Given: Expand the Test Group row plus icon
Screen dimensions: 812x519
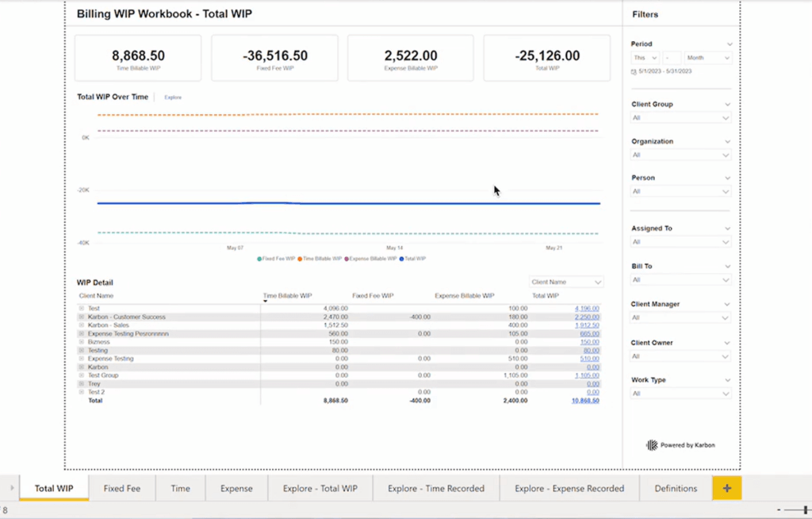Looking at the screenshot, I should 82,375.
